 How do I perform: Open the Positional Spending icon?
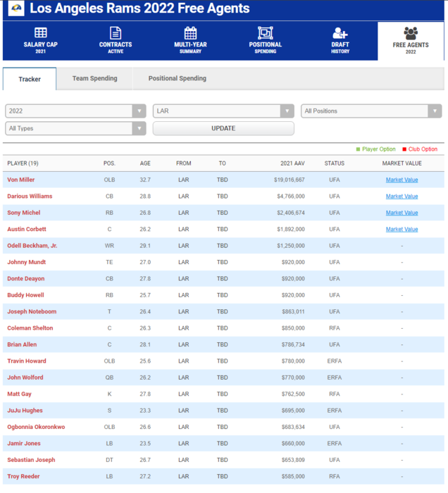(x=265, y=33)
